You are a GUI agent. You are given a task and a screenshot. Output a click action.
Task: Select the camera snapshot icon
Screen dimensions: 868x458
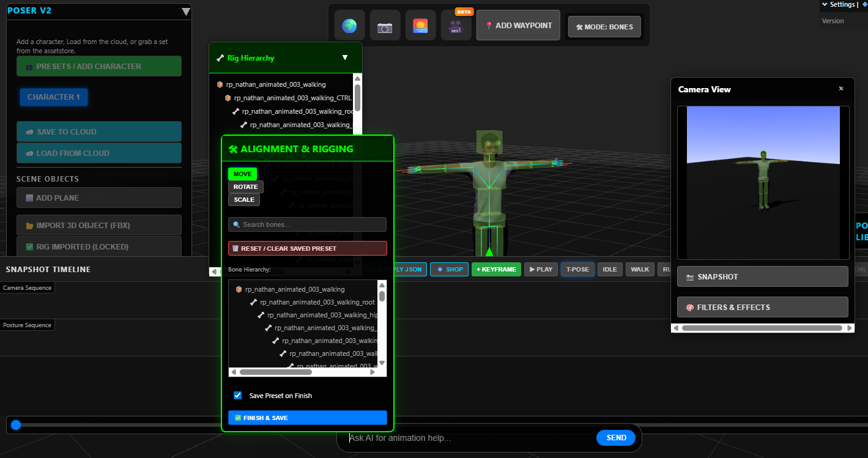384,25
